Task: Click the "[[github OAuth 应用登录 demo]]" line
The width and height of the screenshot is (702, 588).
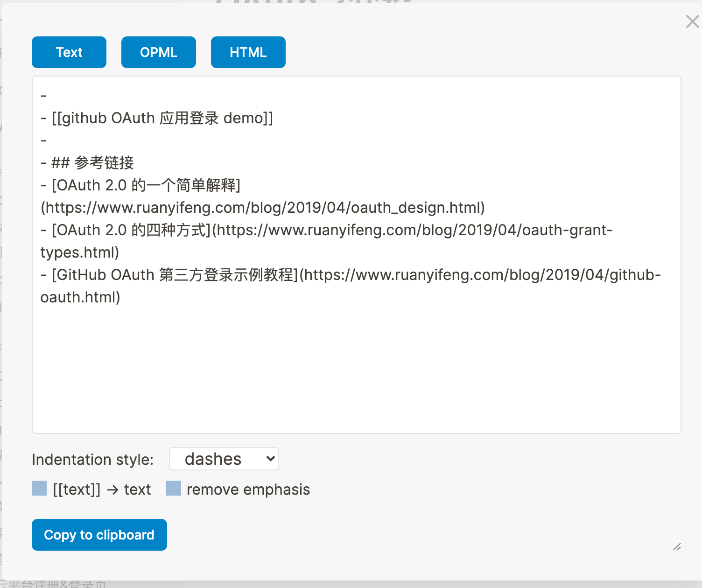Action: point(157,118)
